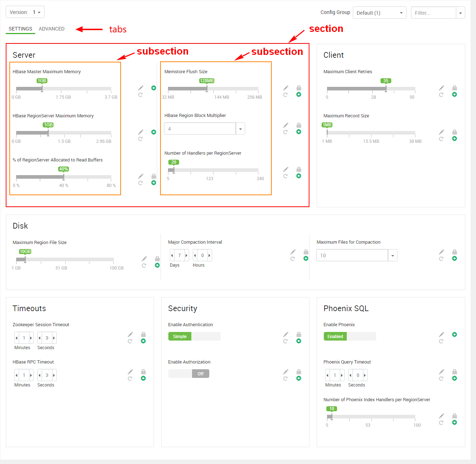Select the SETTINGS tab
This screenshot has height=464, width=476.
click(x=20, y=29)
